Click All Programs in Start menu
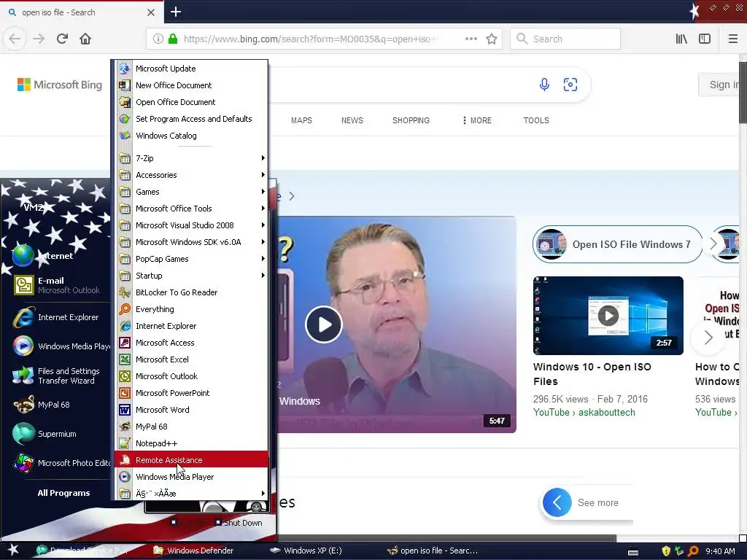This screenshot has width=747, height=560. click(63, 493)
